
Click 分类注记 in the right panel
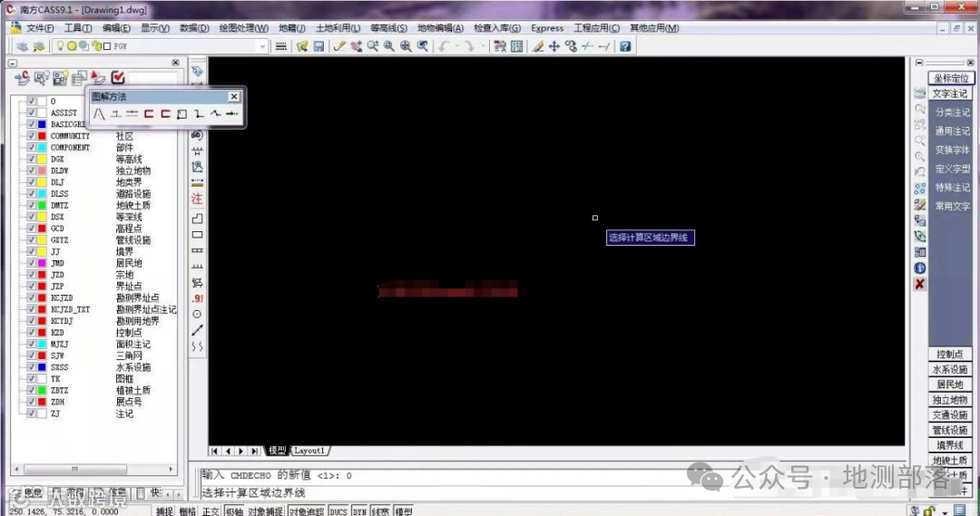tap(953, 112)
